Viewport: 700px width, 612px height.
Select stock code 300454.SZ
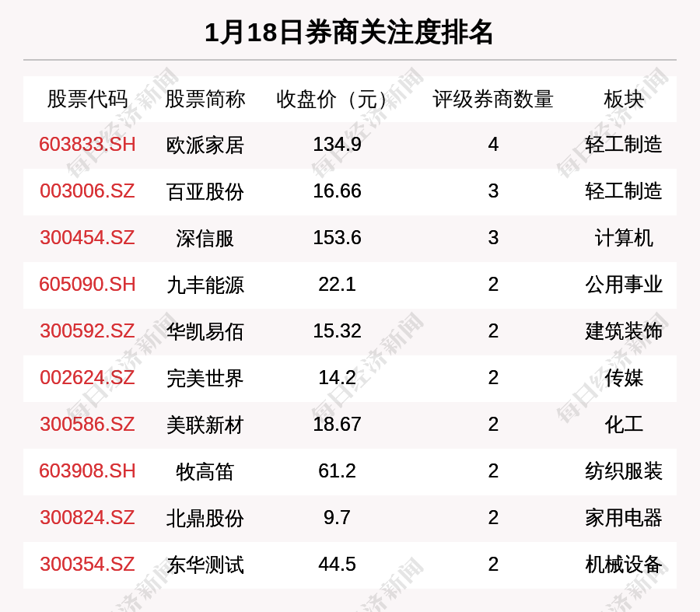(87, 237)
